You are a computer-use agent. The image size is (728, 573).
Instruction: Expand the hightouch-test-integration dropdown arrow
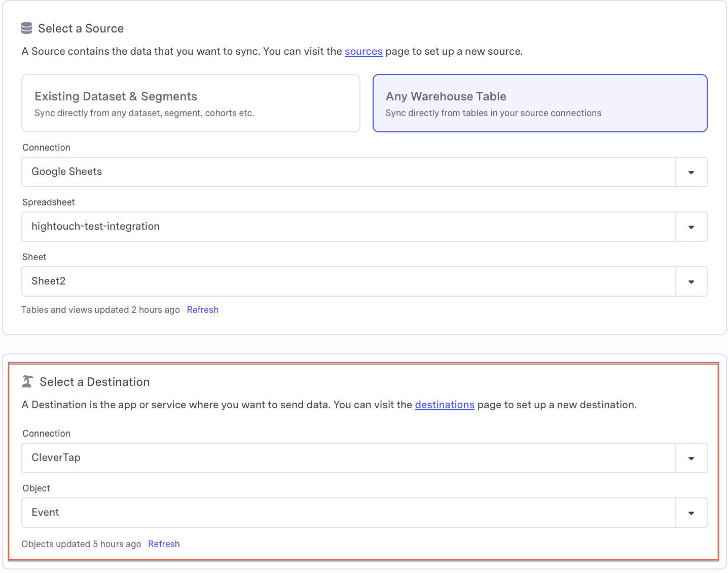691,227
